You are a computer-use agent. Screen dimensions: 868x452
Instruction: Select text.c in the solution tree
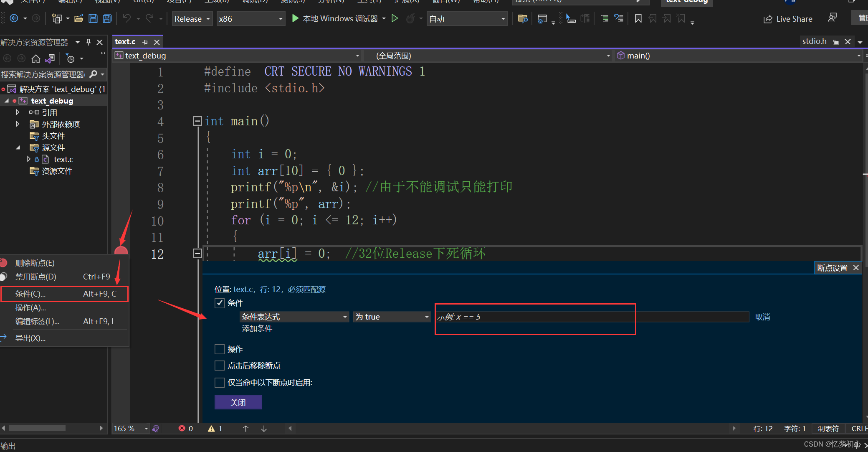[x=63, y=159]
